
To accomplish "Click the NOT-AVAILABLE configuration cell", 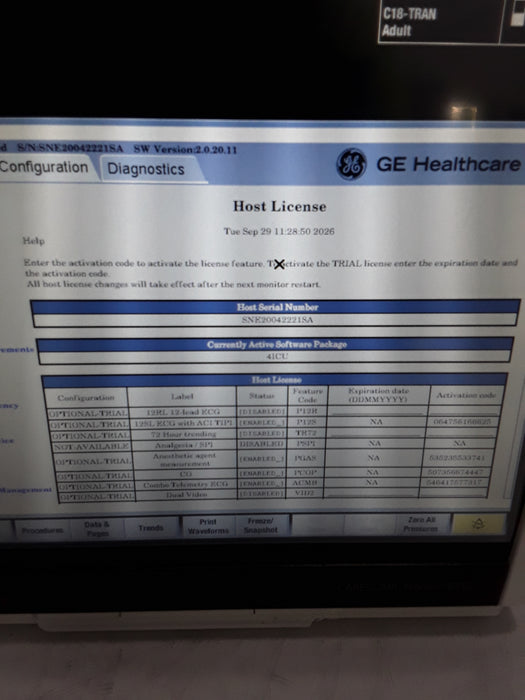I will (x=91, y=446).
